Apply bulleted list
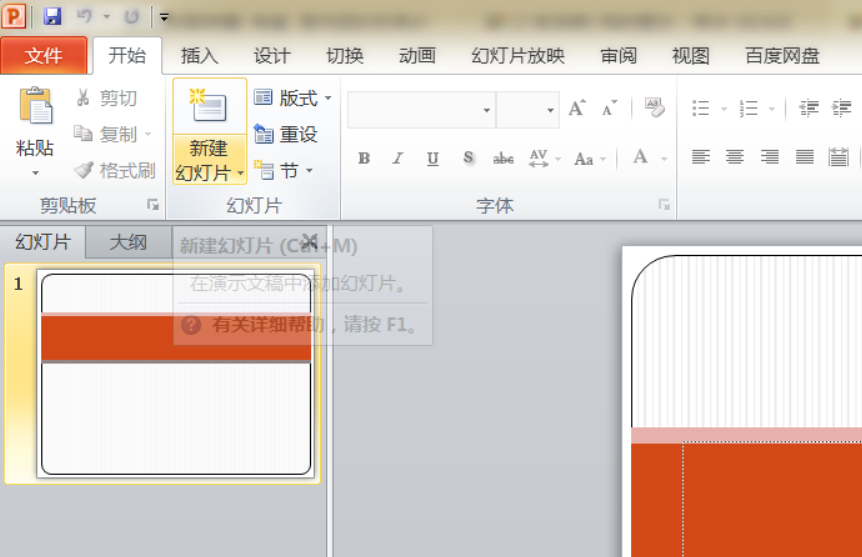The image size is (862, 557). coord(700,108)
